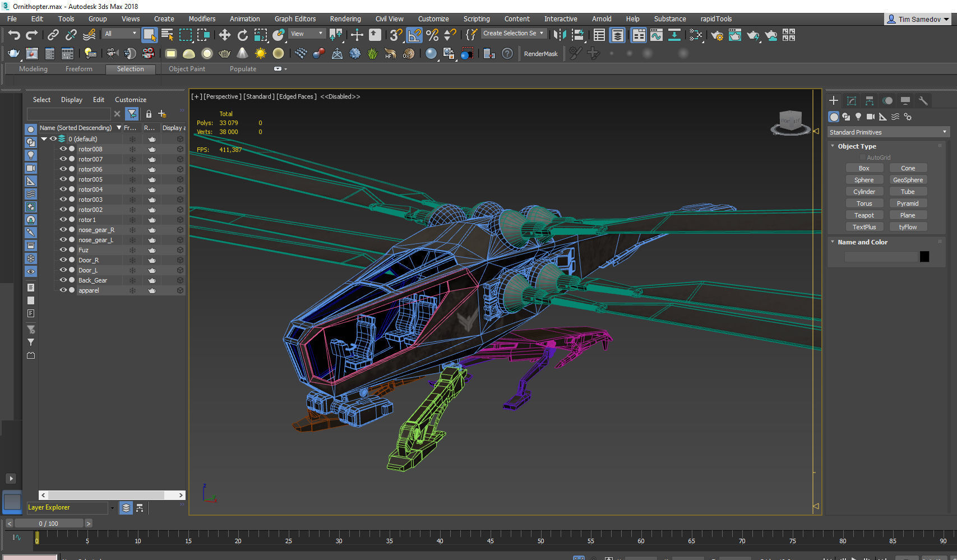The height and width of the screenshot is (560, 957).
Task: Click the 0 / 100 time slider
Action: click(49, 524)
